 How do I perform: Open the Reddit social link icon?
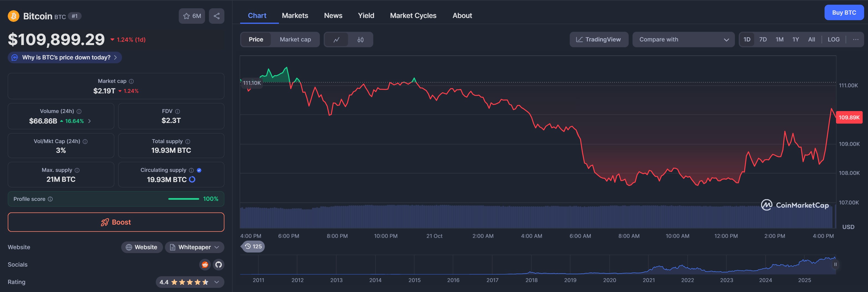[x=205, y=265]
